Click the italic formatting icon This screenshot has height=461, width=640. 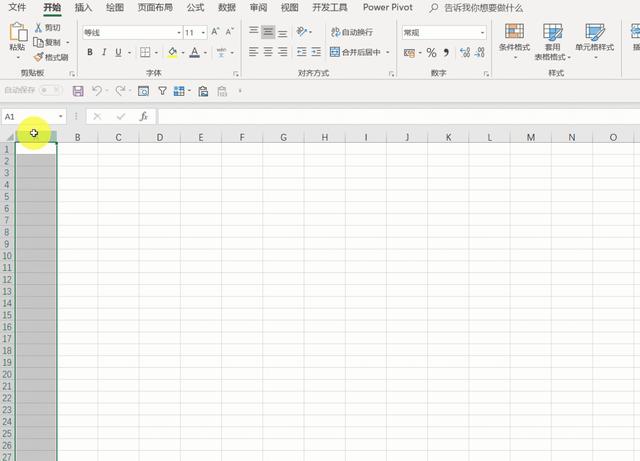point(103,52)
